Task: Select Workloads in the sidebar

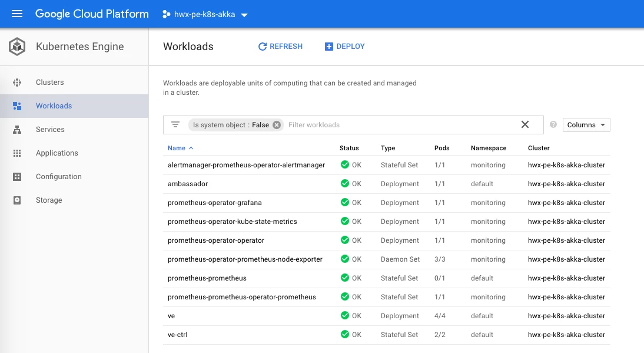Action: (x=74, y=106)
